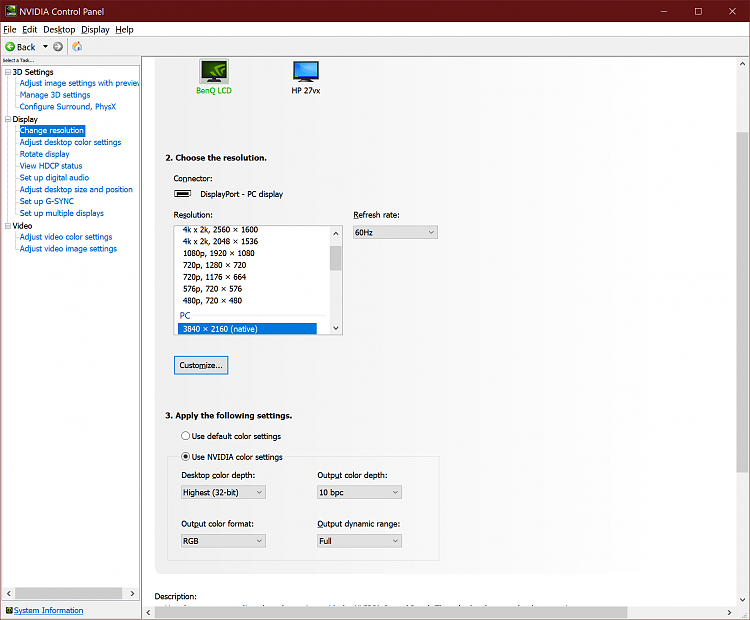Open Output color depth 10 bpc dropdown
The height and width of the screenshot is (620, 750).
(x=359, y=492)
